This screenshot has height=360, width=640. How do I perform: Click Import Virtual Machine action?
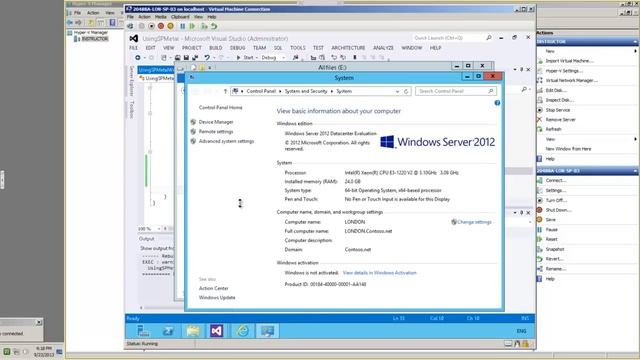point(569,61)
